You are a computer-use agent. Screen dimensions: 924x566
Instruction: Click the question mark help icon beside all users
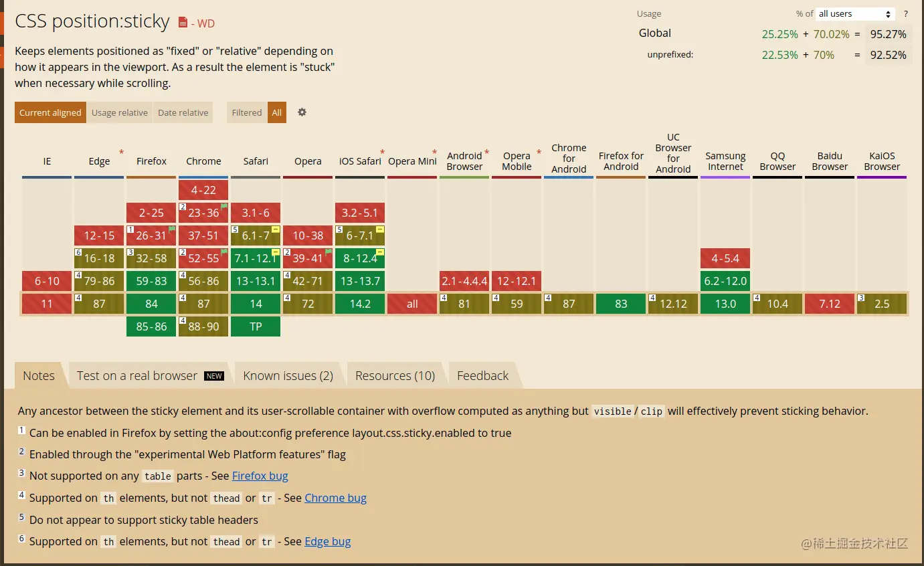point(906,14)
